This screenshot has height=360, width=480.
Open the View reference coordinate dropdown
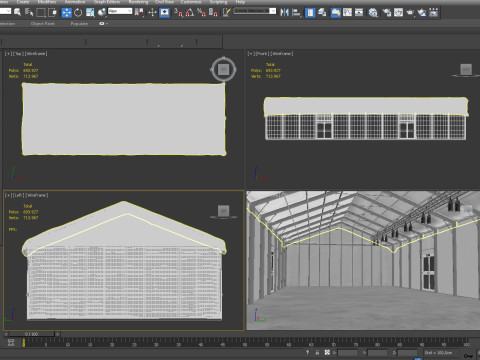(x=120, y=11)
